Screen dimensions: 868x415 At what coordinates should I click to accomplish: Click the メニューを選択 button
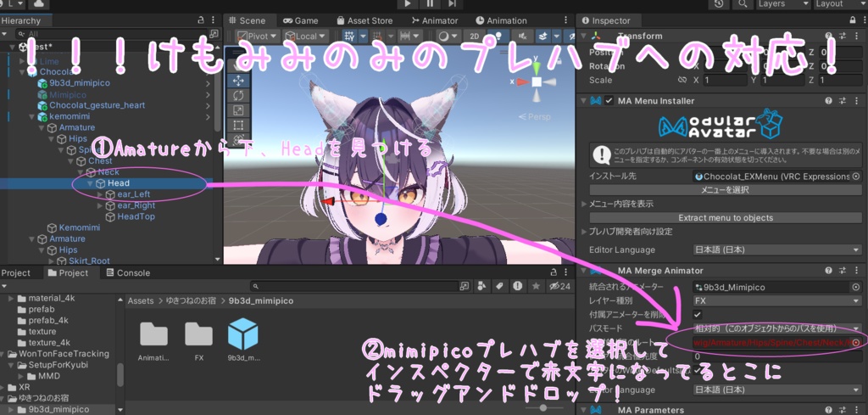725,189
